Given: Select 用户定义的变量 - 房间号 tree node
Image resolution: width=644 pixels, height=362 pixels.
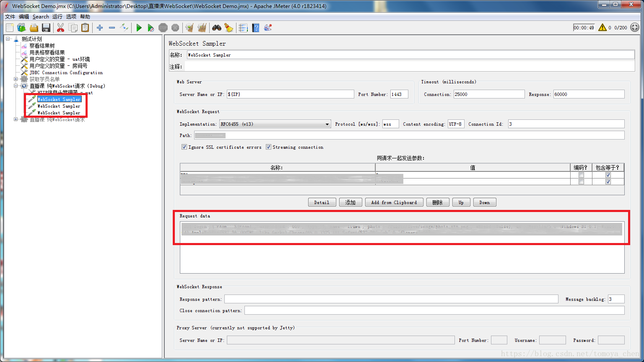Looking at the screenshot, I should click(x=58, y=66).
